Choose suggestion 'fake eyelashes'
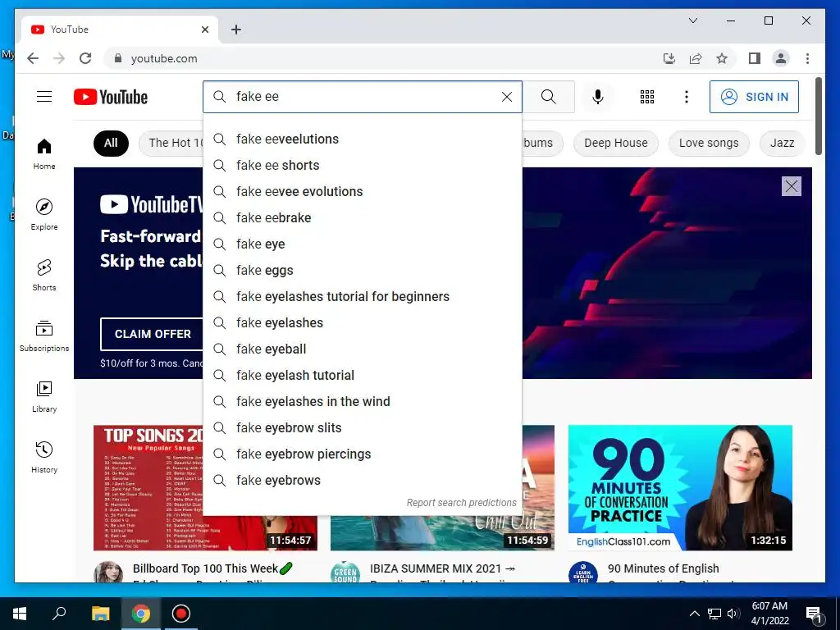The height and width of the screenshot is (630, 840). (362, 322)
